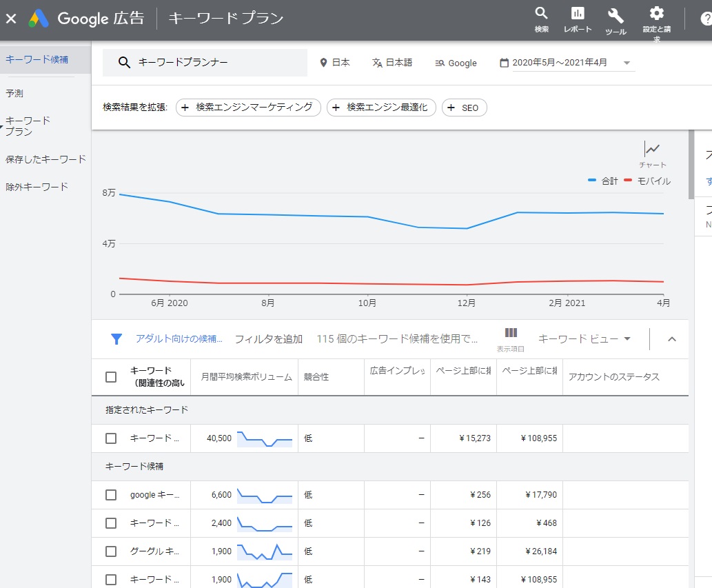712x588 pixels.
Task: Click the search magnifier icon in top bar
Action: pos(541,14)
